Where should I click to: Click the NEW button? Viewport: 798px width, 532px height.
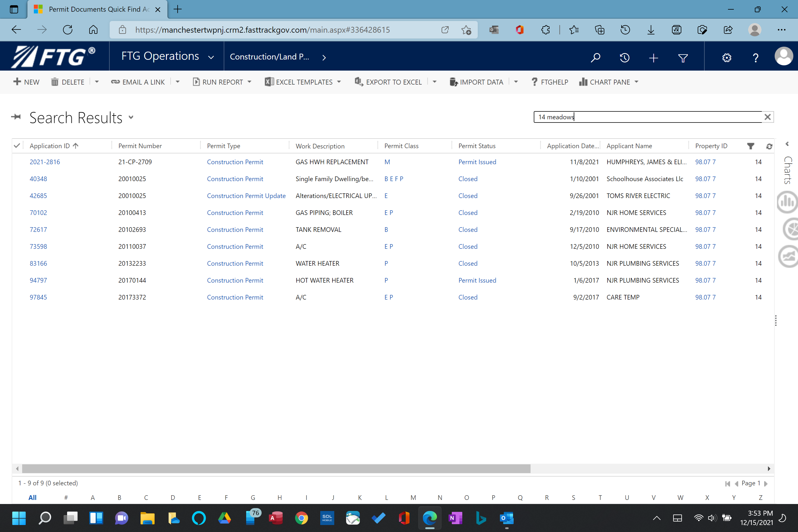click(26, 82)
